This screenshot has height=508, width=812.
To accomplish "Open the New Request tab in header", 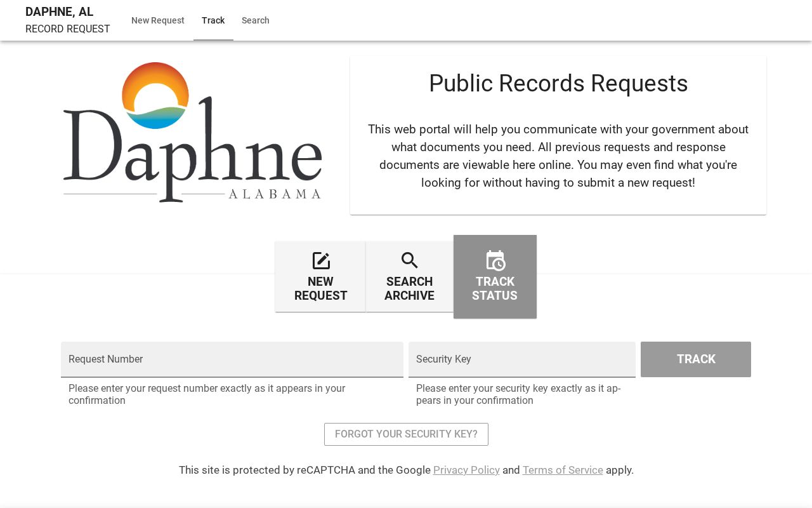I will (158, 20).
